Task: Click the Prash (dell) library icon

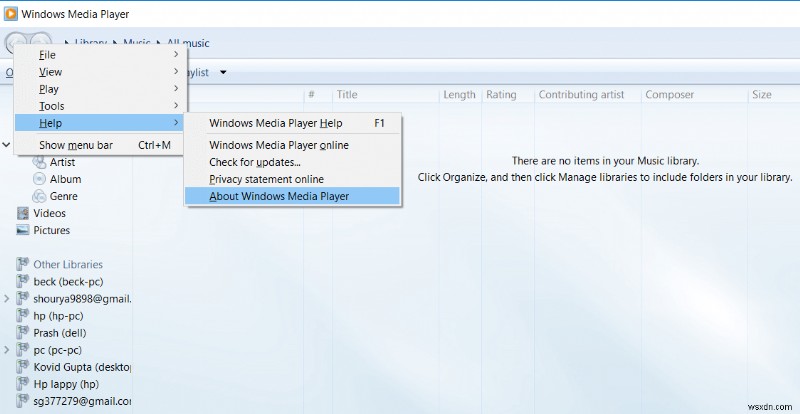Action: [22, 333]
